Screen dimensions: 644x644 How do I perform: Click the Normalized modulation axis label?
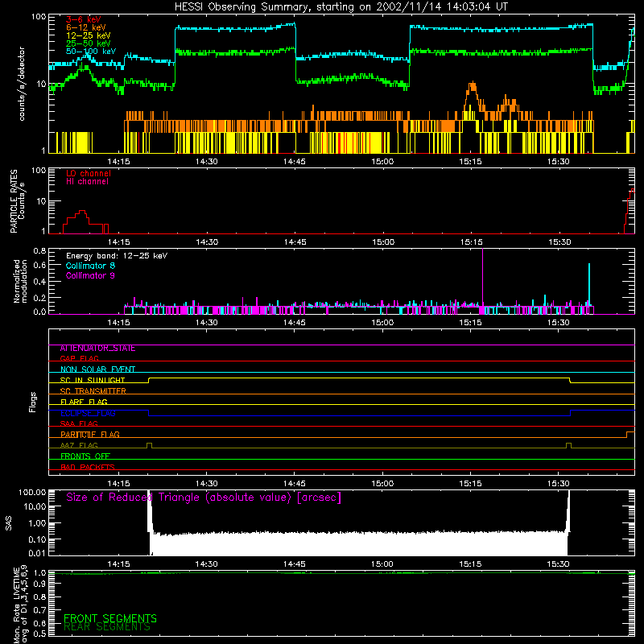[x=19, y=281]
